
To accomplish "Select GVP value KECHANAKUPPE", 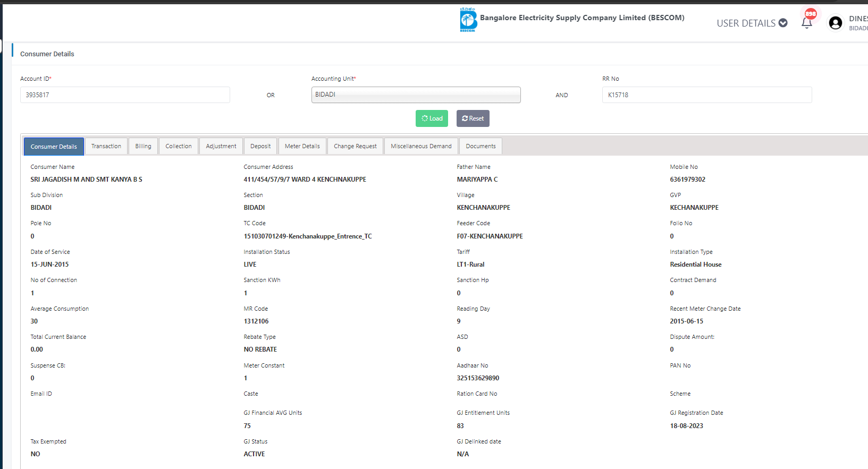I will [694, 208].
